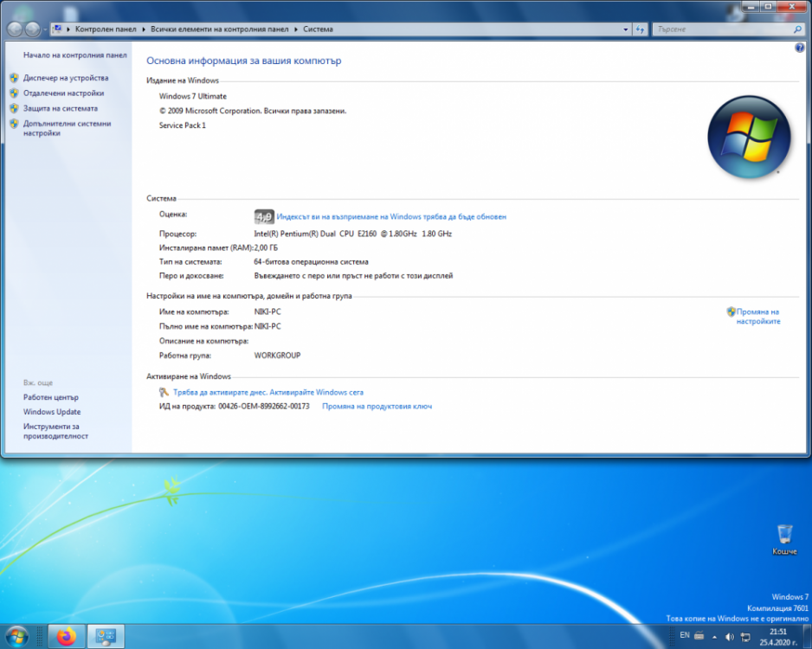
Task: Open the Кошче recycle bin desktop icon
Action: pyautogui.click(x=784, y=540)
